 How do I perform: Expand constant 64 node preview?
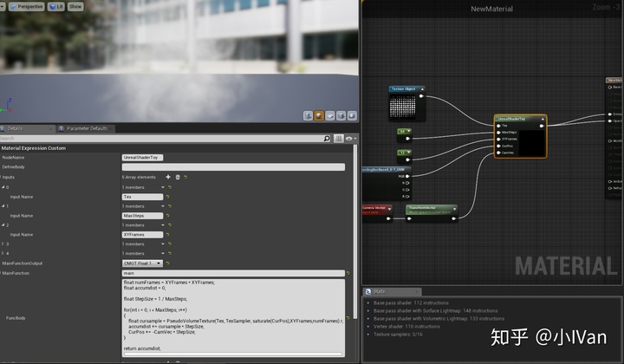pyautogui.click(x=409, y=131)
